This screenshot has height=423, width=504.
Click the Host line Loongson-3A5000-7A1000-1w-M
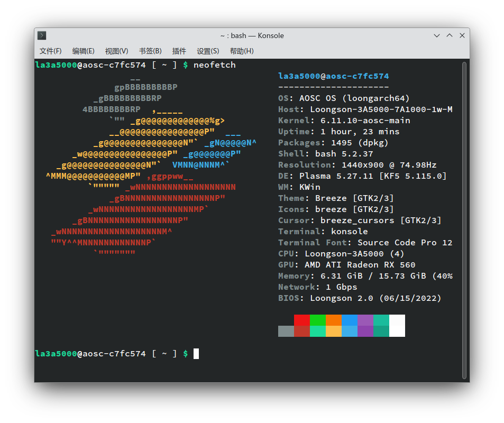point(365,109)
